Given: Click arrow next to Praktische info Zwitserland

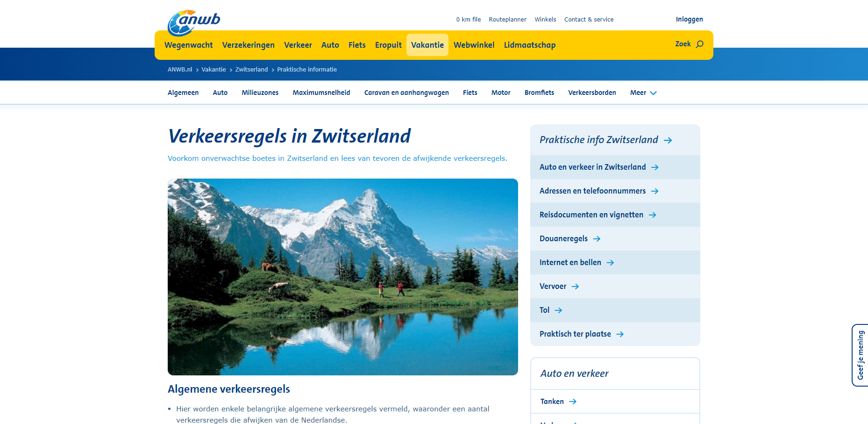Looking at the screenshot, I should [x=668, y=140].
